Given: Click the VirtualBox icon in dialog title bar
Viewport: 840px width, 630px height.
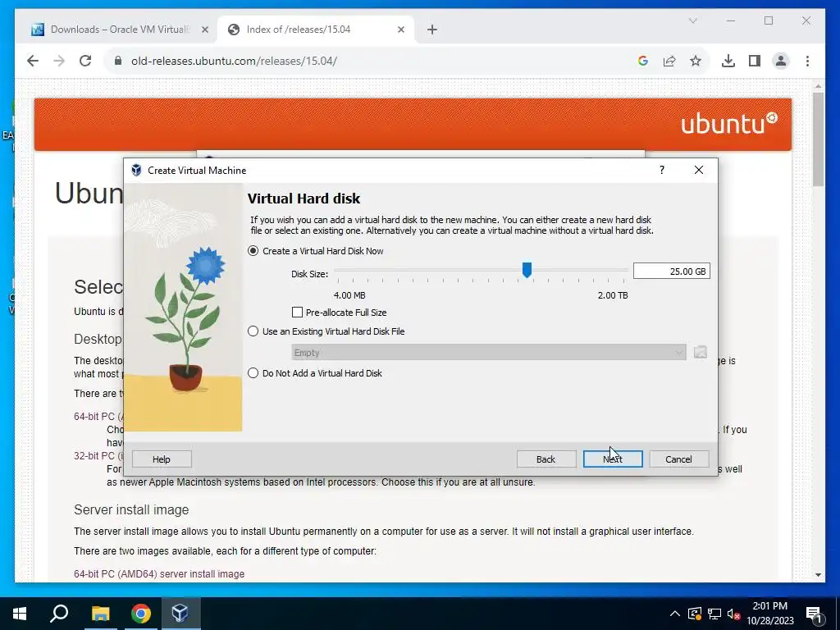Looking at the screenshot, I should [136, 171].
